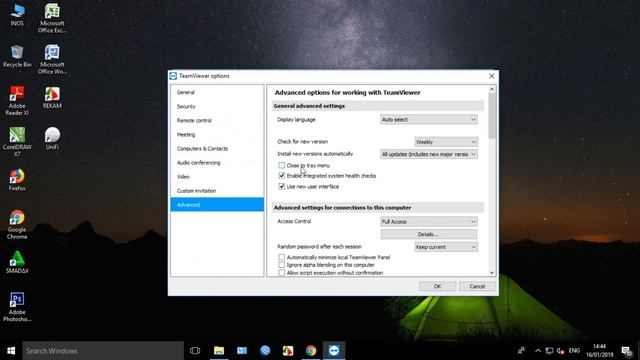Click the vertical scrollbar thumb in options

(x=492, y=116)
